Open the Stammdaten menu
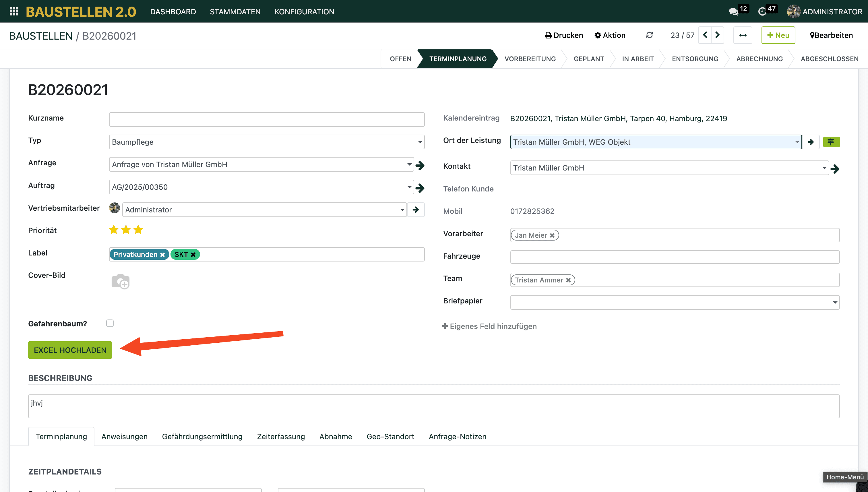 pyautogui.click(x=235, y=11)
